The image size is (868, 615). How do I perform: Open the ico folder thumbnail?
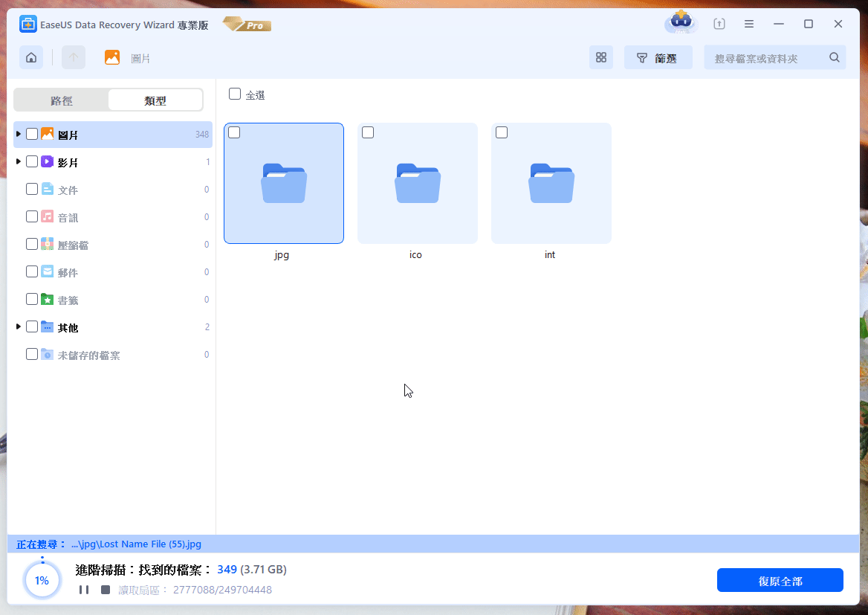tap(418, 184)
